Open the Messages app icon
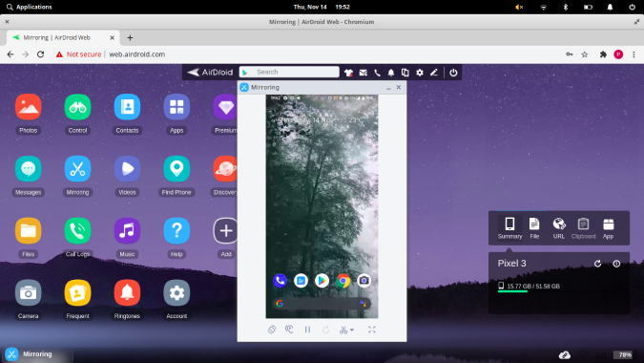This screenshot has width=644, height=363. pyautogui.click(x=28, y=168)
